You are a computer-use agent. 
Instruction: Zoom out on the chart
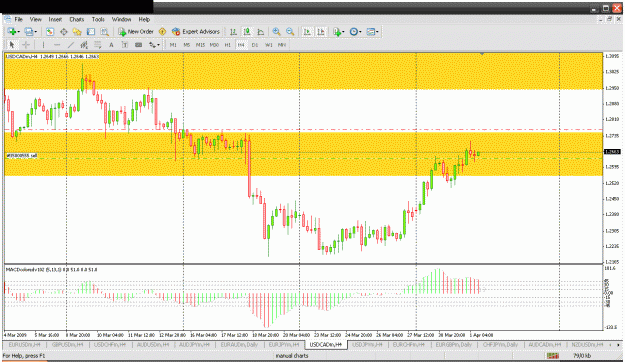click(290, 31)
